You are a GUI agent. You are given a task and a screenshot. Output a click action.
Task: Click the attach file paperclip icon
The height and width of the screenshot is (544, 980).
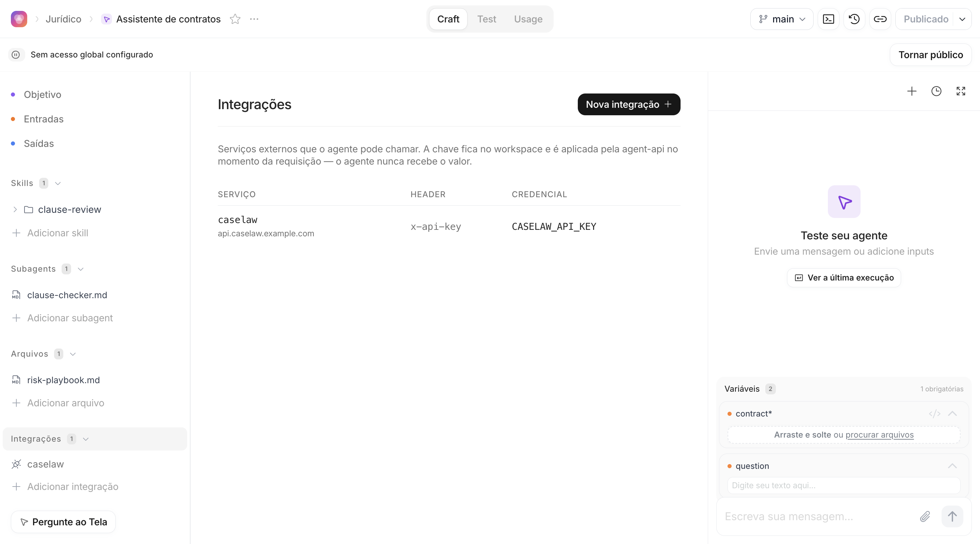pyautogui.click(x=925, y=516)
